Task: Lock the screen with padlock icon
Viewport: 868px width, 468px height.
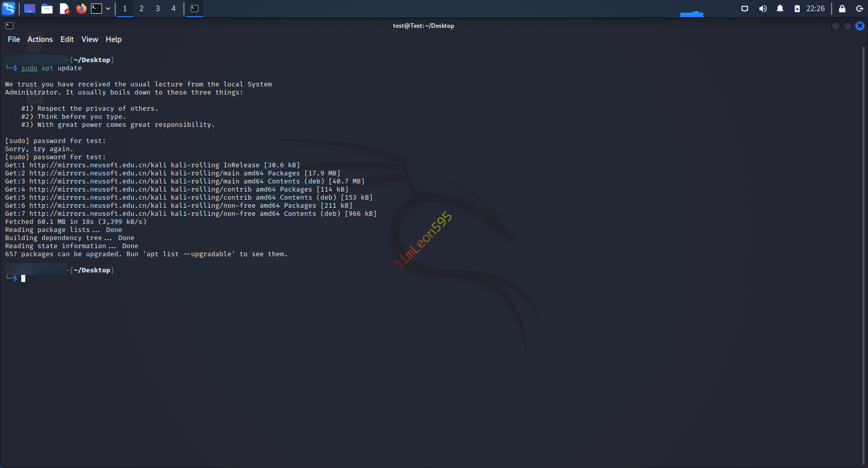Action: pos(842,9)
